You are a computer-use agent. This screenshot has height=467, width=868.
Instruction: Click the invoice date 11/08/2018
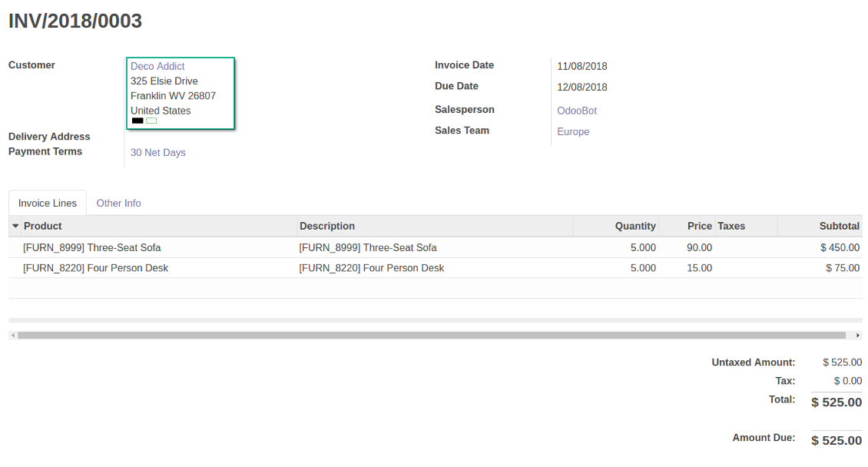click(x=581, y=66)
